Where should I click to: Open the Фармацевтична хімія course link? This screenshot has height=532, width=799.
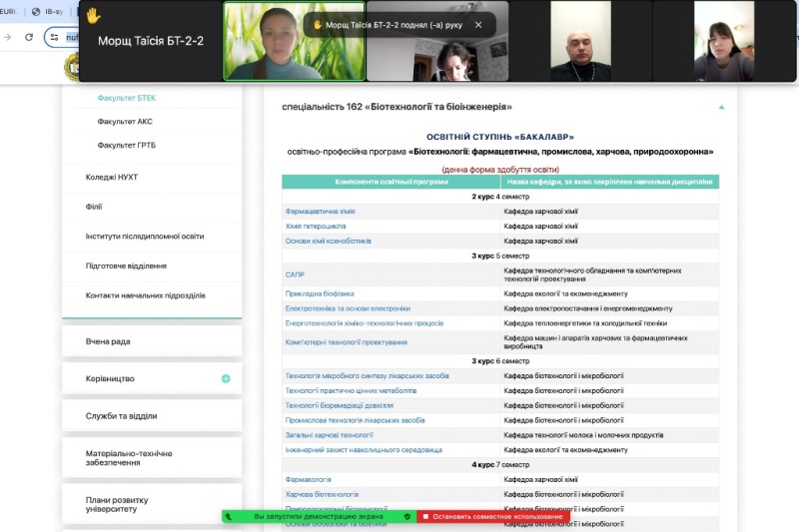pos(320,212)
